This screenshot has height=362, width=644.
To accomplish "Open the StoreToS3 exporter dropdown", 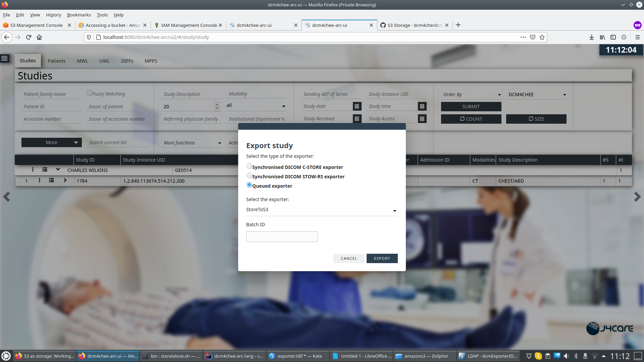I will [x=321, y=210].
